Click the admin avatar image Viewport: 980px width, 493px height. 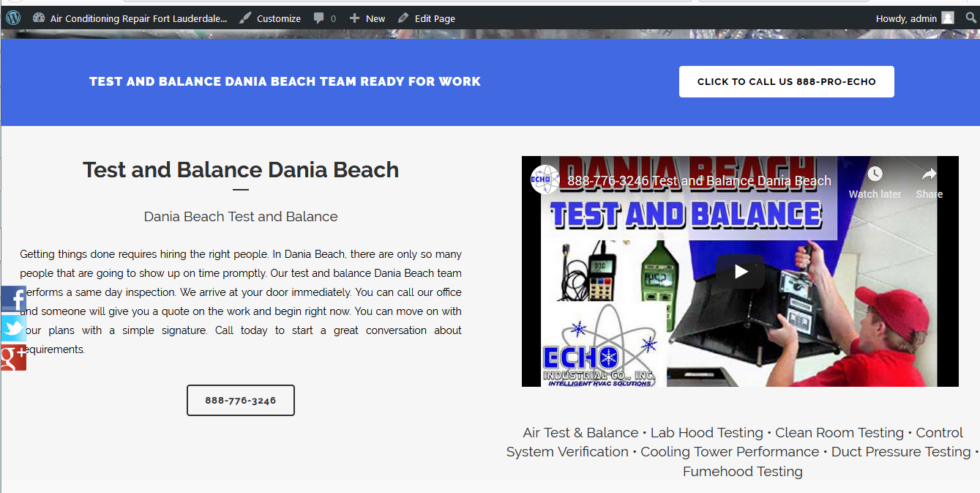[948, 18]
